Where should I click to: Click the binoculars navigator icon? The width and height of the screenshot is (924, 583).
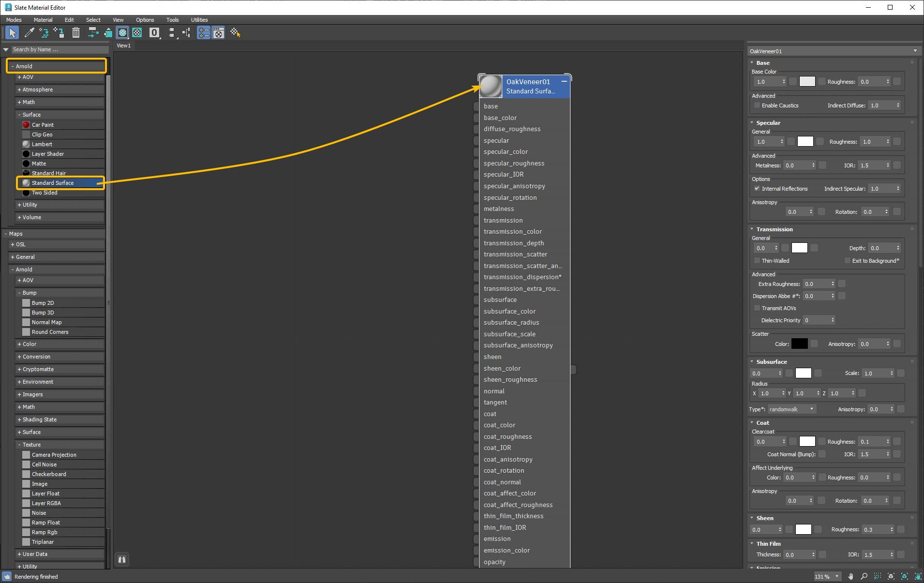point(122,559)
